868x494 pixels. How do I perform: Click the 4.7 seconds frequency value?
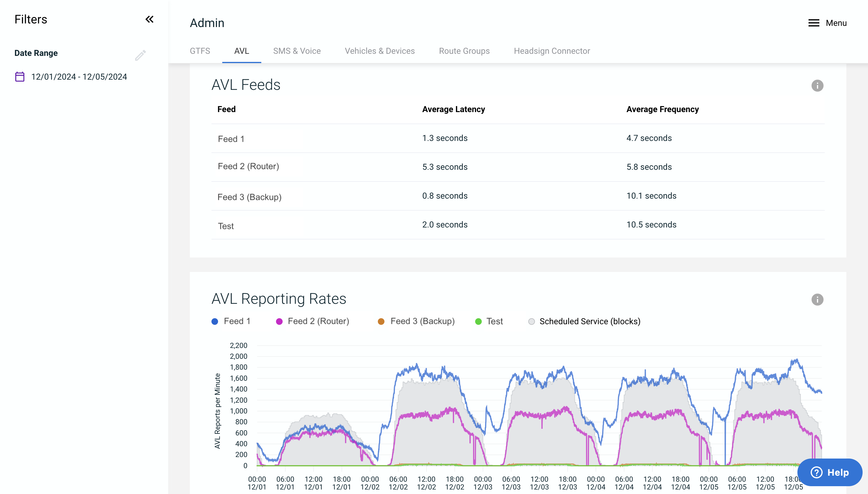[x=649, y=138]
